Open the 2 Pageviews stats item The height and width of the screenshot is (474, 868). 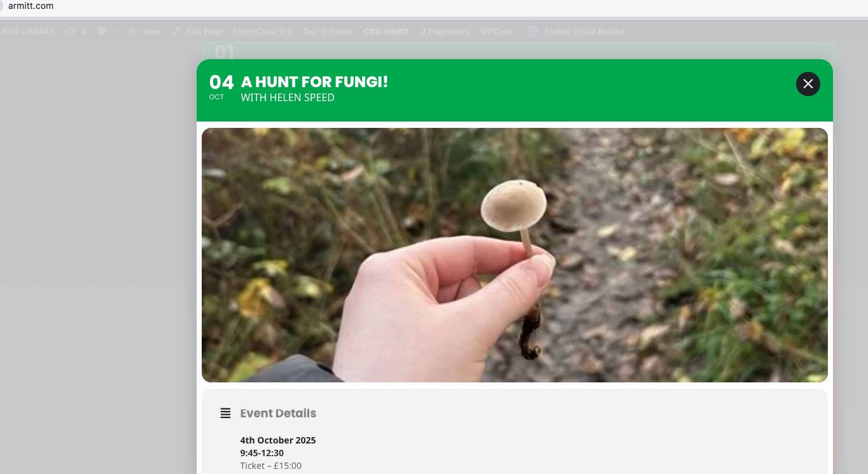(445, 31)
